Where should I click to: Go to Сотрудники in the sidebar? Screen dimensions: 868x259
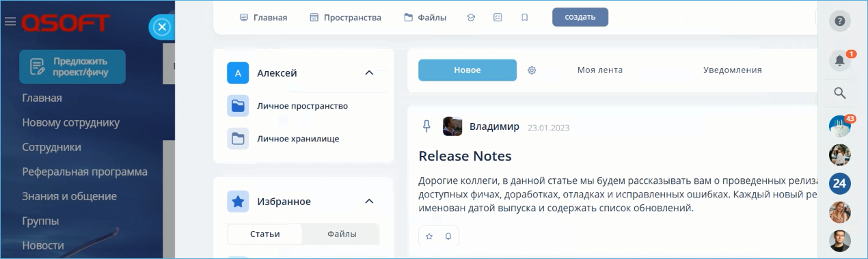click(x=52, y=147)
